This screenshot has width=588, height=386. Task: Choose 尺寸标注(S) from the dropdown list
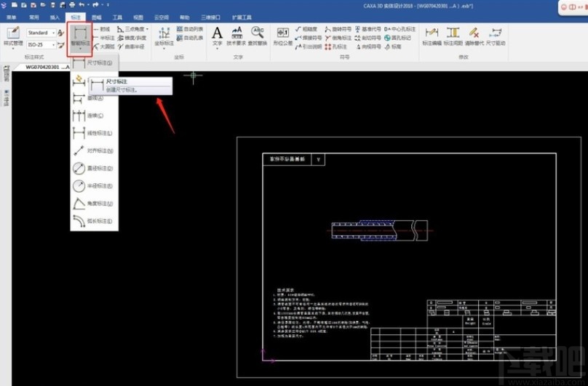94,63
